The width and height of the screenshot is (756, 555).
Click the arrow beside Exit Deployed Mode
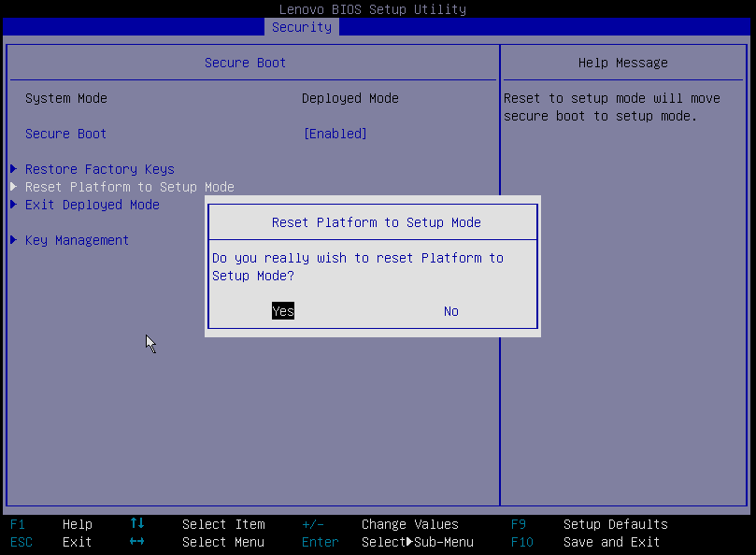(x=13, y=205)
